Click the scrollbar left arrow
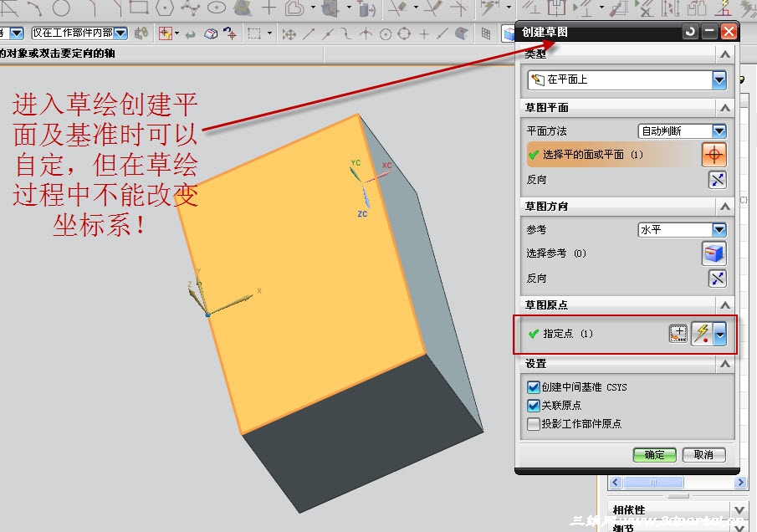The image size is (757, 532). [x=615, y=482]
